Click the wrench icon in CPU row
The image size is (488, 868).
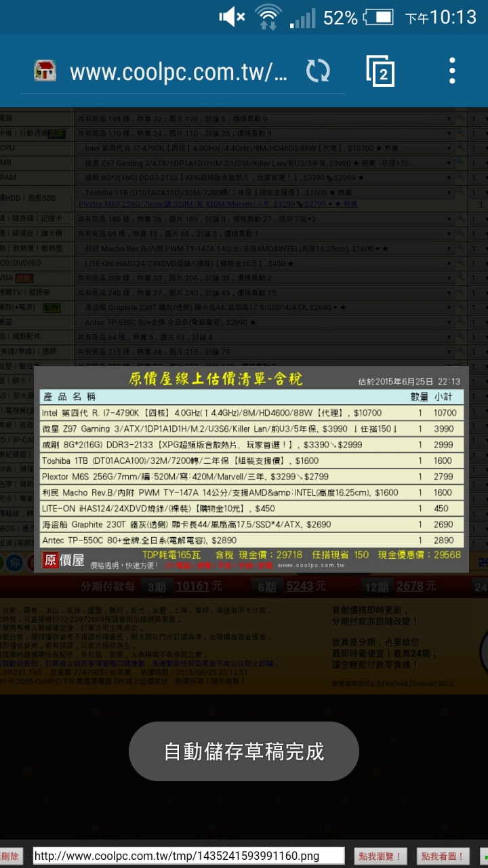461,148
